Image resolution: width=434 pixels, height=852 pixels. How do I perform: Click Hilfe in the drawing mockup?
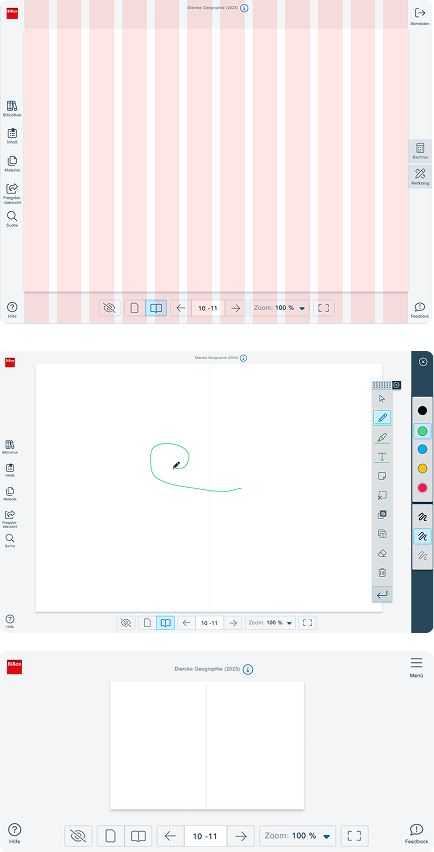click(x=10, y=622)
